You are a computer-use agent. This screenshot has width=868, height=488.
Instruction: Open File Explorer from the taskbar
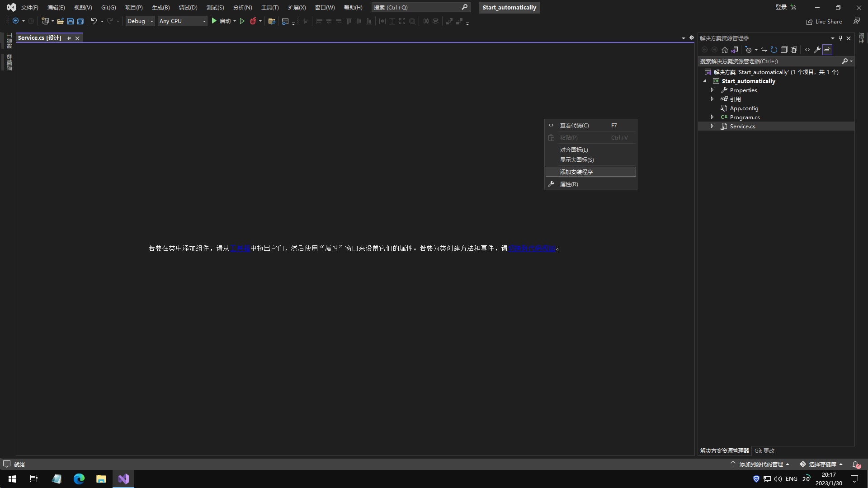click(x=101, y=479)
